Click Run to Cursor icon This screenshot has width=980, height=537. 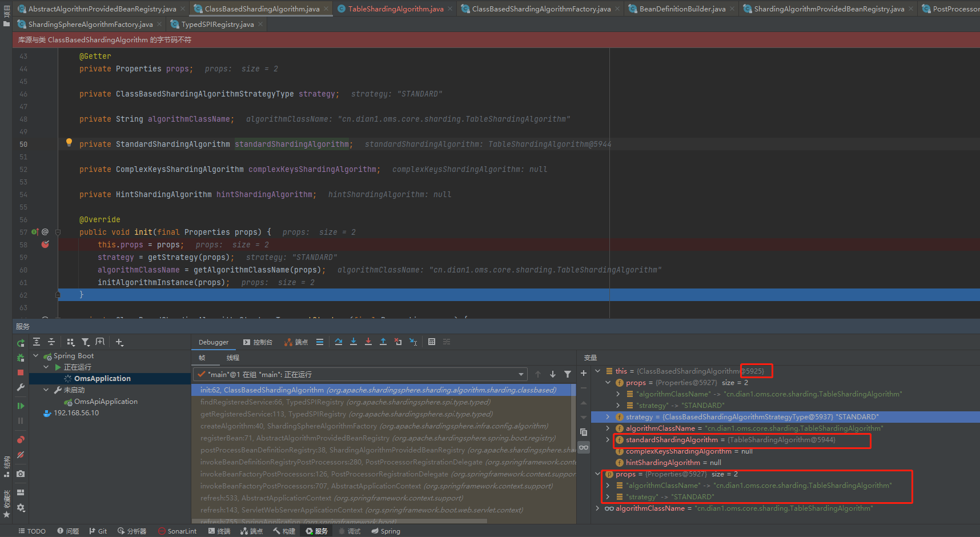pyautogui.click(x=413, y=342)
